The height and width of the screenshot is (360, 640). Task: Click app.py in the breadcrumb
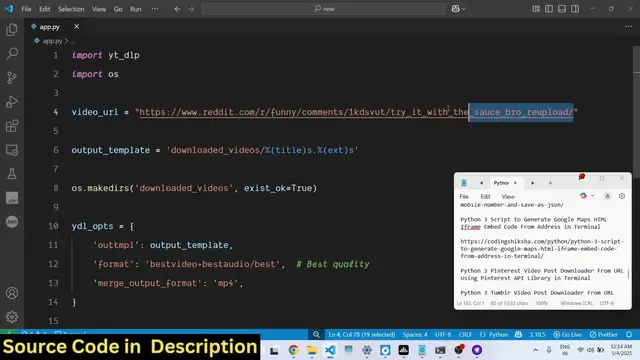click(x=52, y=41)
